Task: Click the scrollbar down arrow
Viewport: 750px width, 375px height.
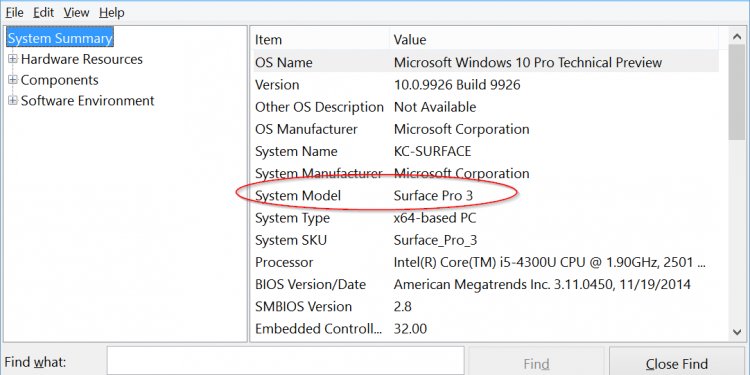Action: (737, 331)
